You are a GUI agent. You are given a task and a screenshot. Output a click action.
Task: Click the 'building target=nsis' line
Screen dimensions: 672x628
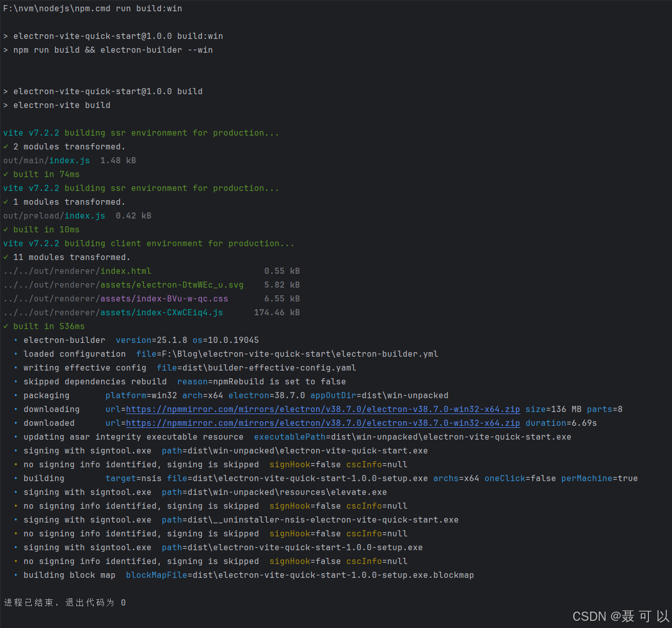[x=326, y=479]
